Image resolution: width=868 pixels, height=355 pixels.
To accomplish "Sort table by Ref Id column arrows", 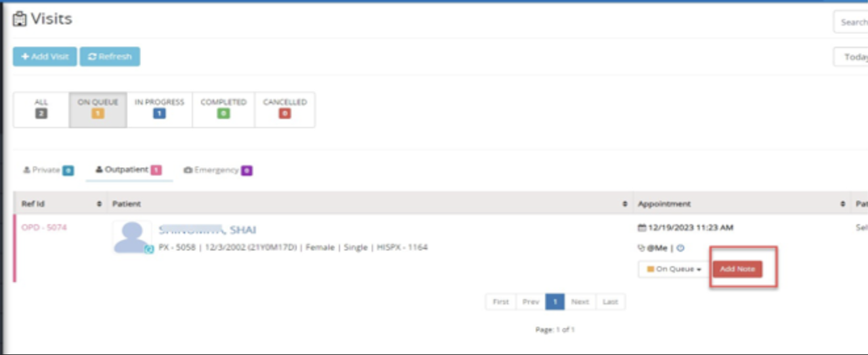I will (x=99, y=204).
